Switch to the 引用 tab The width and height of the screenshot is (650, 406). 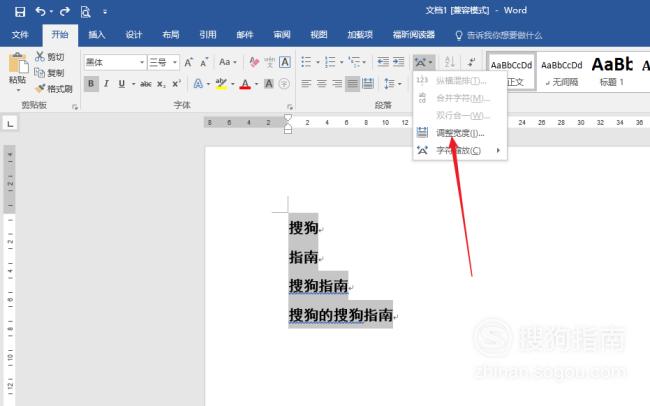point(208,35)
